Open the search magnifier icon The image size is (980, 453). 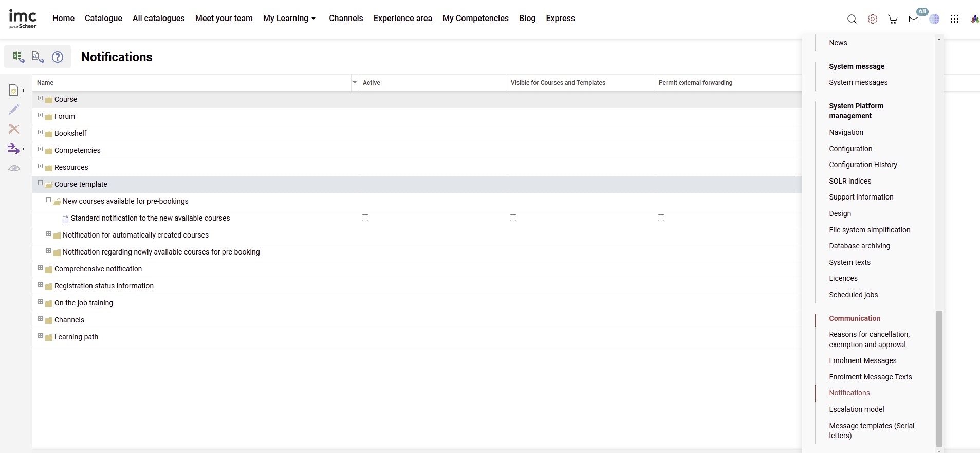tap(852, 19)
